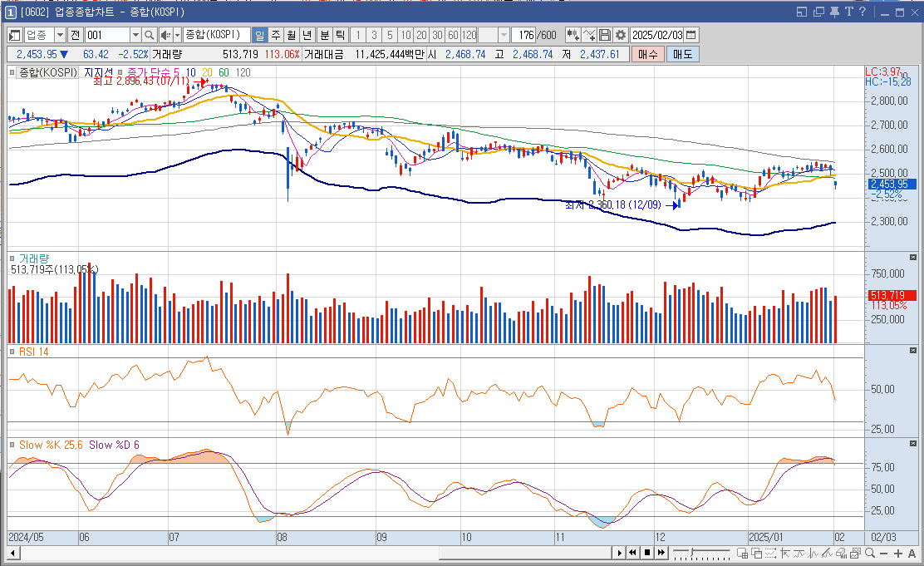Image resolution: width=924 pixels, height=566 pixels.
Task: Select interval 5 button
Action: tap(390, 36)
